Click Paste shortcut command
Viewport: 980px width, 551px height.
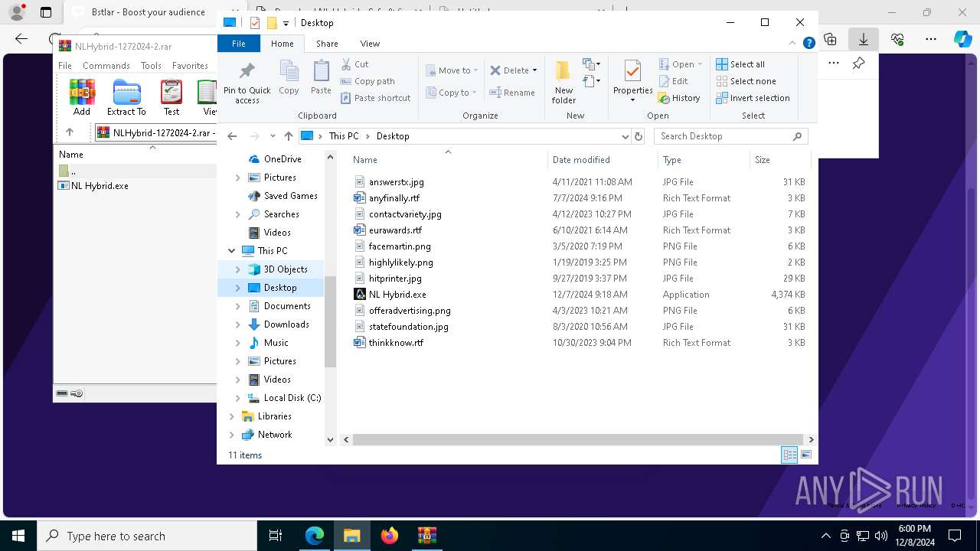click(375, 98)
